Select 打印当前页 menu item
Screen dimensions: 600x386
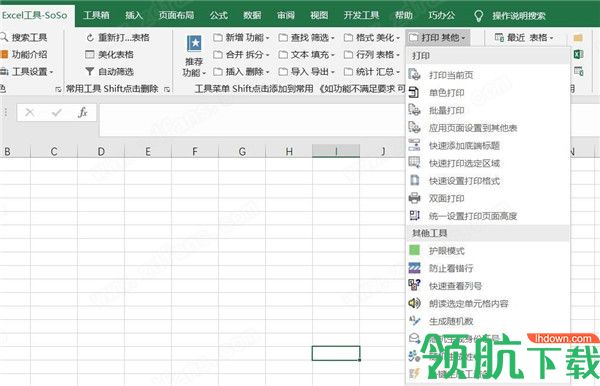pyautogui.click(x=488, y=75)
